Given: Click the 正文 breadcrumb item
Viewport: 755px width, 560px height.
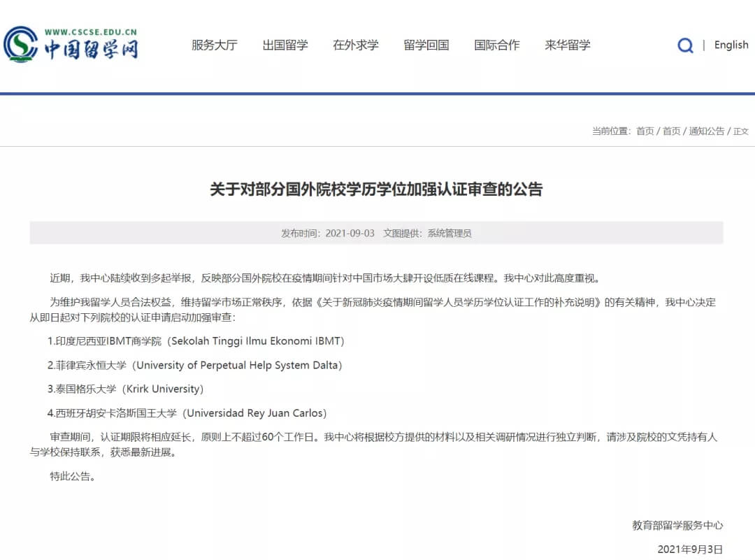Looking at the screenshot, I should [740, 131].
